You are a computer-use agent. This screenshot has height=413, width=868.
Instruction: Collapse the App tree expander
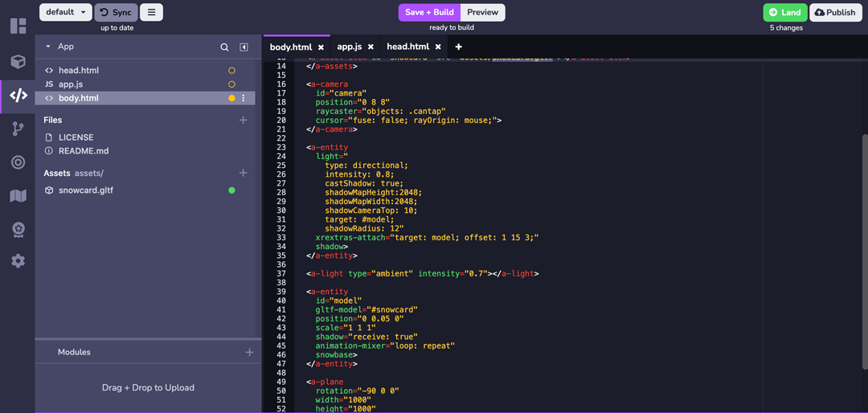[x=48, y=47]
